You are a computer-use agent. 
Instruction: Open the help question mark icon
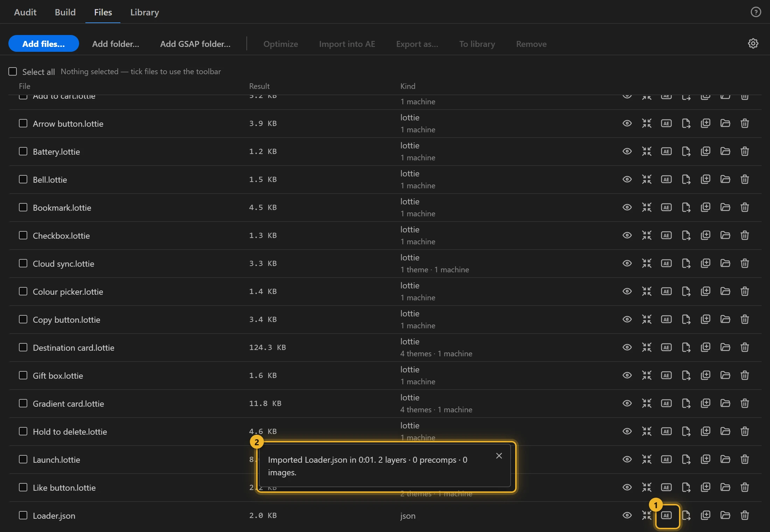pyautogui.click(x=756, y=12)
